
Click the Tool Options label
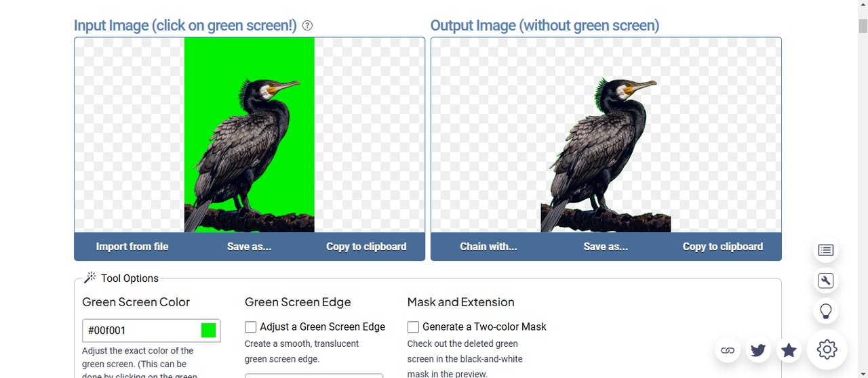point(130,278)
